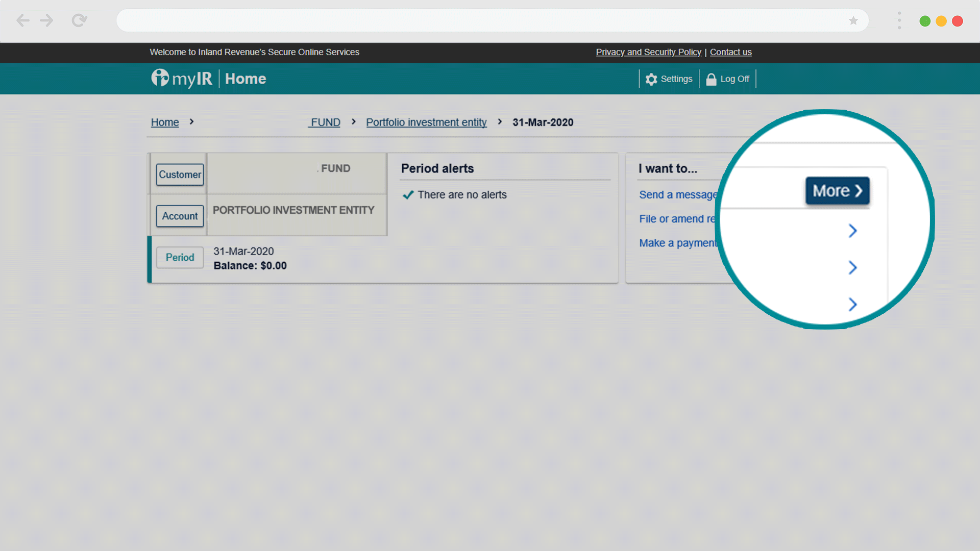Viewport: 980px width, 551px height.
Task: Click the browser forward arrow
Action: pyautogui.click(x=46, y=20)
